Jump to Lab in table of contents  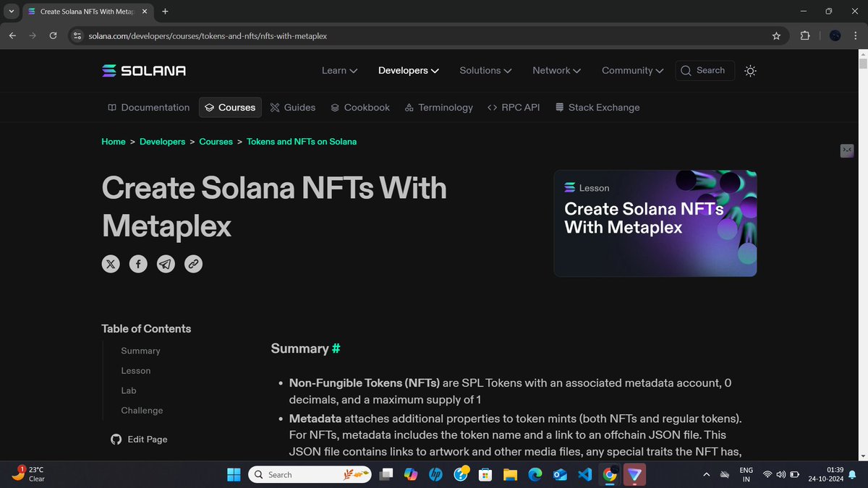129,390
